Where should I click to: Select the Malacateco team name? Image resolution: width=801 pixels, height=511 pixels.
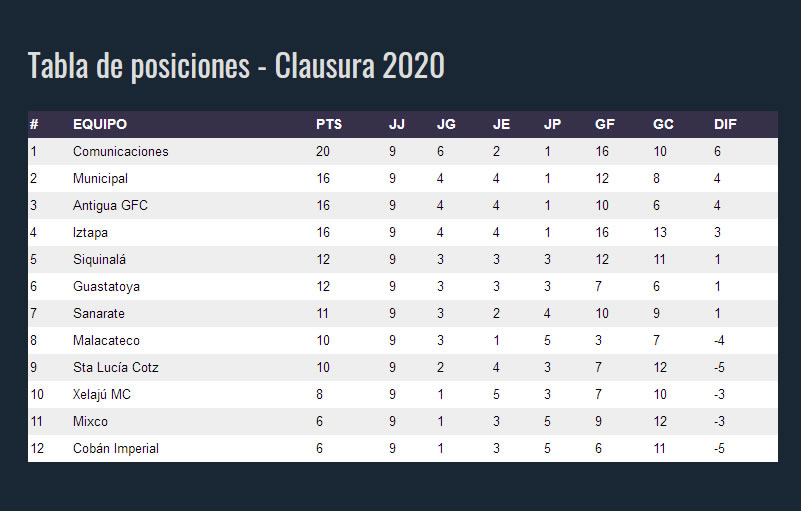[106, 340]
